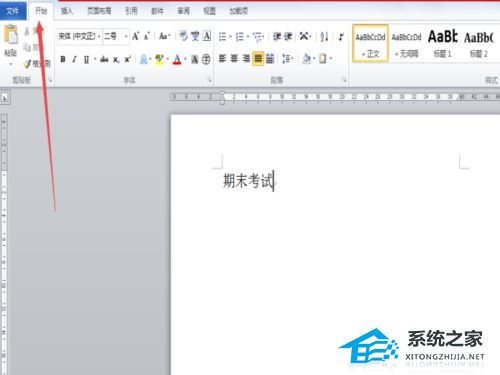The height and width of the screenshot is (375, 500).
Task: Expand the Bullets dropdown arrow
Action: (230, 36)
